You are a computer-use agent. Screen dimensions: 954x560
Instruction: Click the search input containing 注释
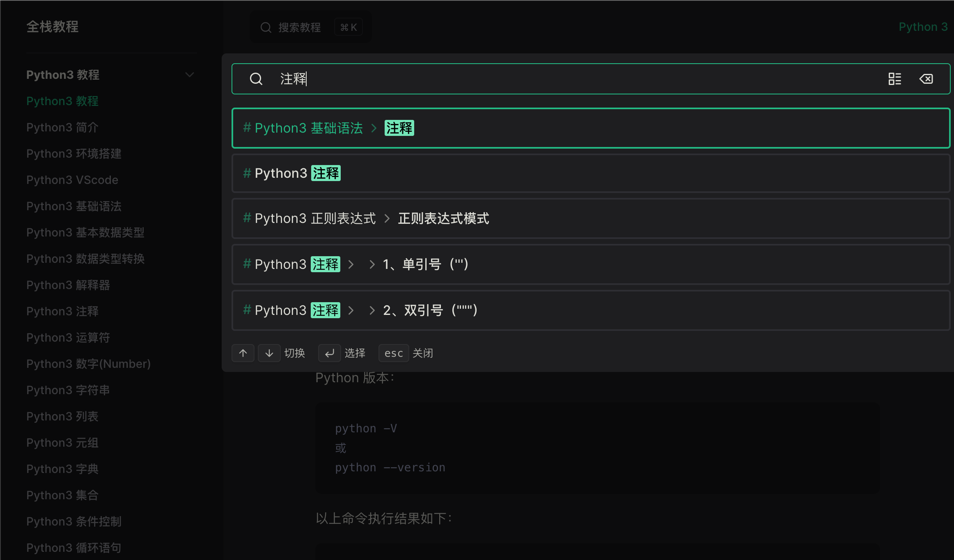coord(575,79)
